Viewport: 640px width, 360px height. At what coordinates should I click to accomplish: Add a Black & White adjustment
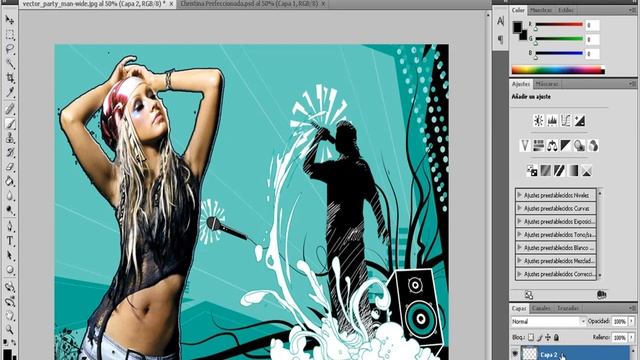566,145
